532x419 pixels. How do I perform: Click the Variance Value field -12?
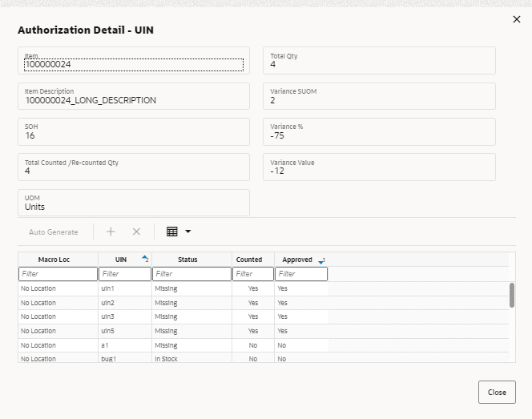(x=379, y=167)
